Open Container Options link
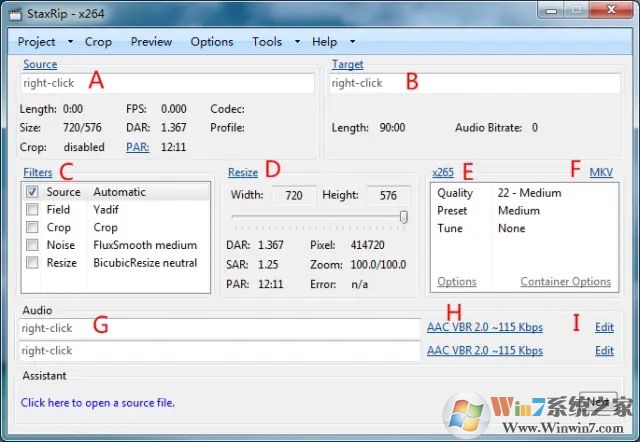This screenshot has width=640, height=442. coord(565,282)
